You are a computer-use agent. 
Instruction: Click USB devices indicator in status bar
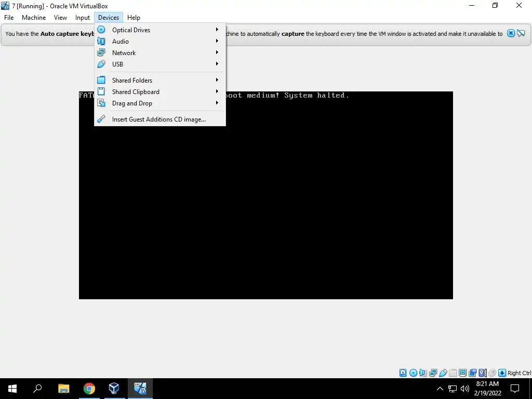[443, 373]
